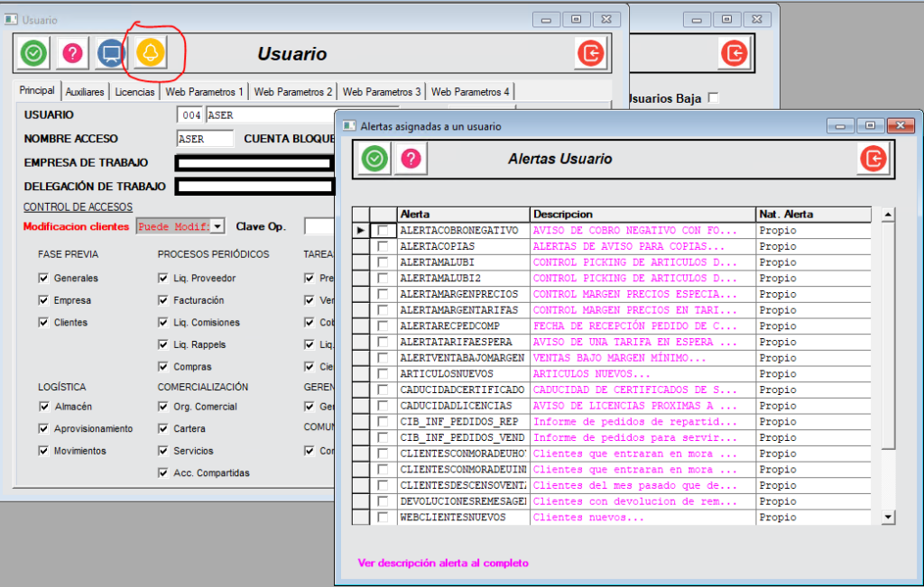Click the green checkmark in Usuario window
Screen dimensions: 924x587
click(33, 54)
